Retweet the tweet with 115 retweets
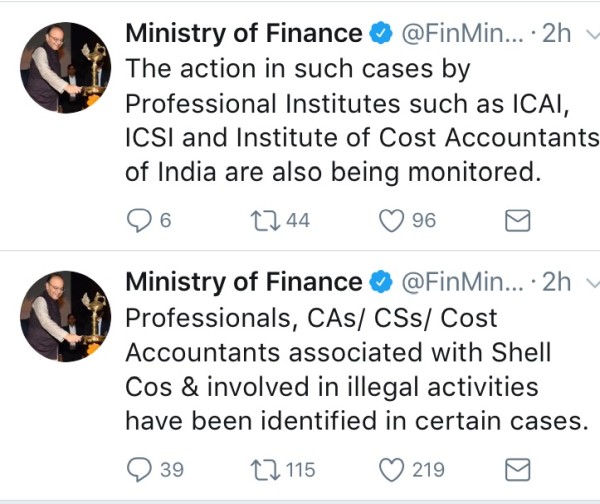This screenshot has width=600, height=504. [x=263, y=469]
